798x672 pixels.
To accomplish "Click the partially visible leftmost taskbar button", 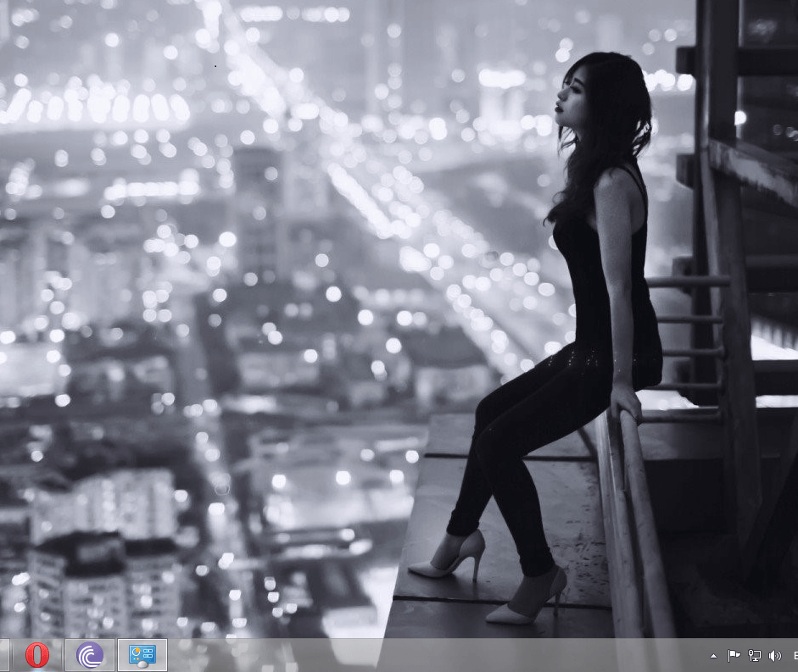I will point(4,655).
